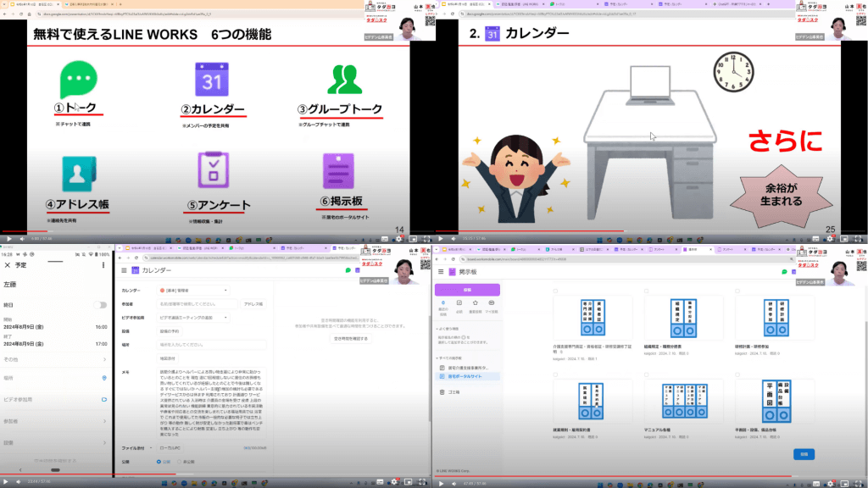Click the 平面図 folder thumbnail

click(775, 401)
